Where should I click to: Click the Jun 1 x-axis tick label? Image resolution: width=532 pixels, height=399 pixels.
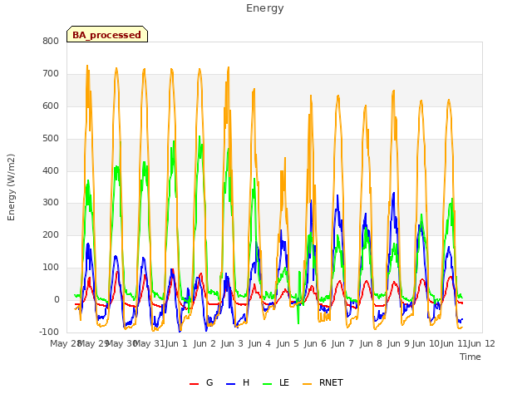tap(177, 343)
